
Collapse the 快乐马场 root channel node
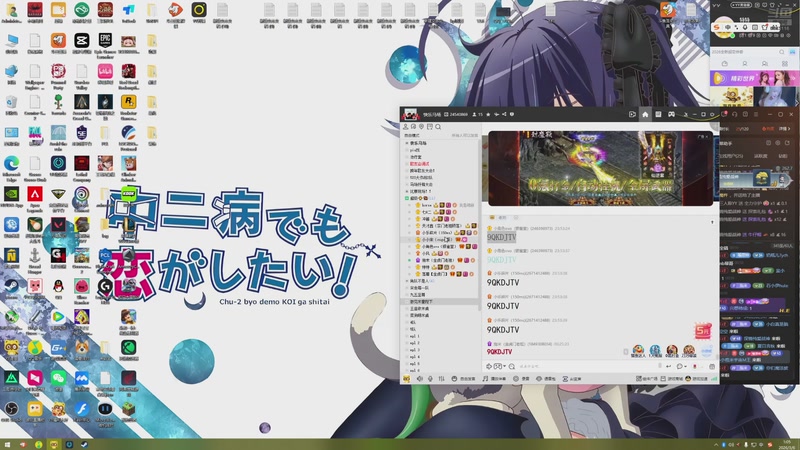click(407, 143)
